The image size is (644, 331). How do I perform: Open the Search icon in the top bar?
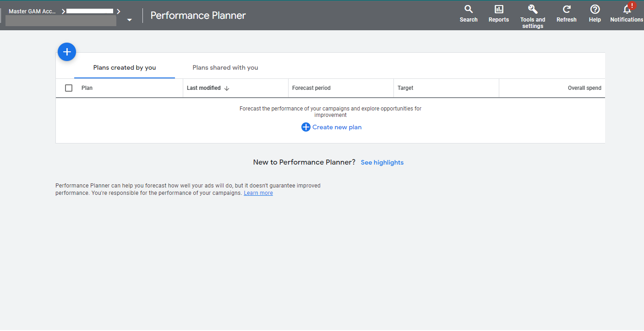468,13
